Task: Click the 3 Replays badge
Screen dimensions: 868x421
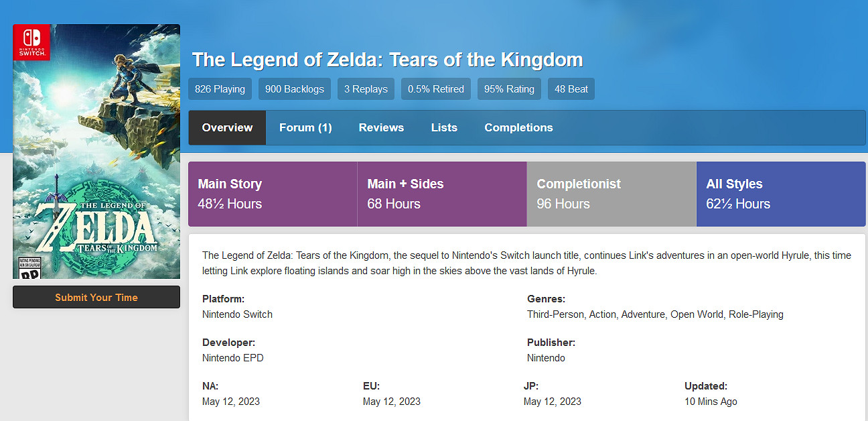Action: (x=366, y=89)
